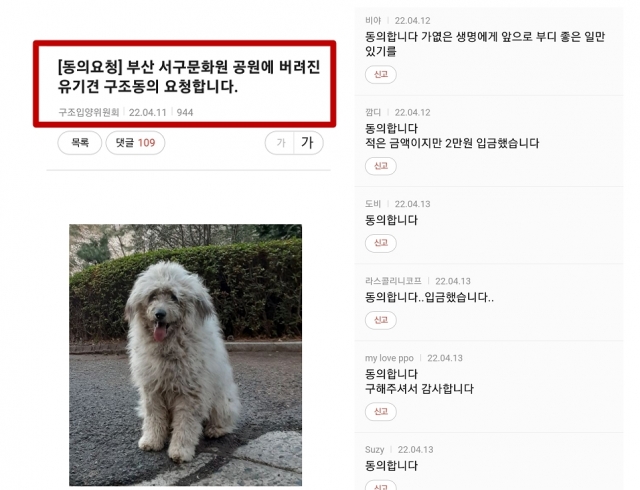Click commenter name 비야

(373, 20)
